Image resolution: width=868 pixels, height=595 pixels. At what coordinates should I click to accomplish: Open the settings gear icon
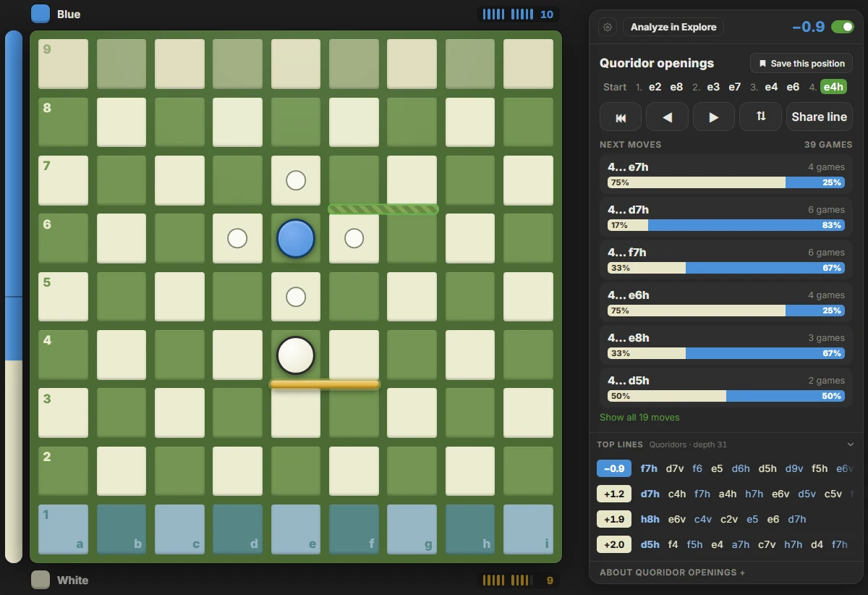pyautogui.click(x=608, y=28)
